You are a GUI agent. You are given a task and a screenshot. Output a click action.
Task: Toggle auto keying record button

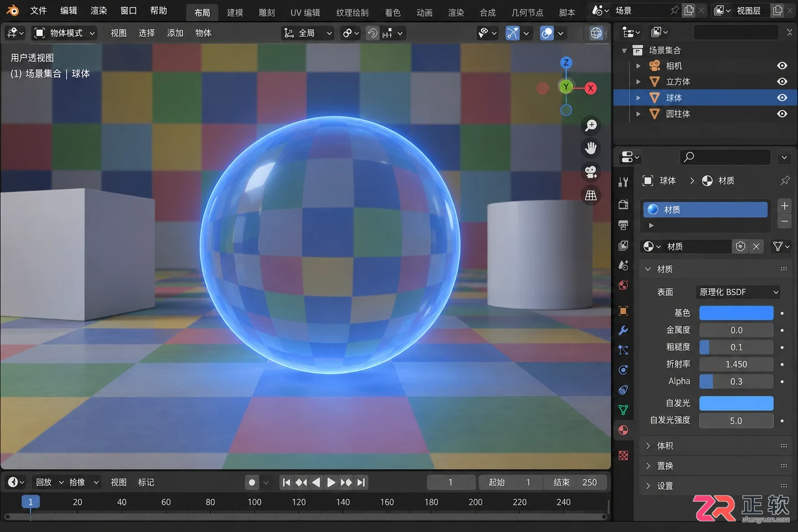(x=252, y=483)
